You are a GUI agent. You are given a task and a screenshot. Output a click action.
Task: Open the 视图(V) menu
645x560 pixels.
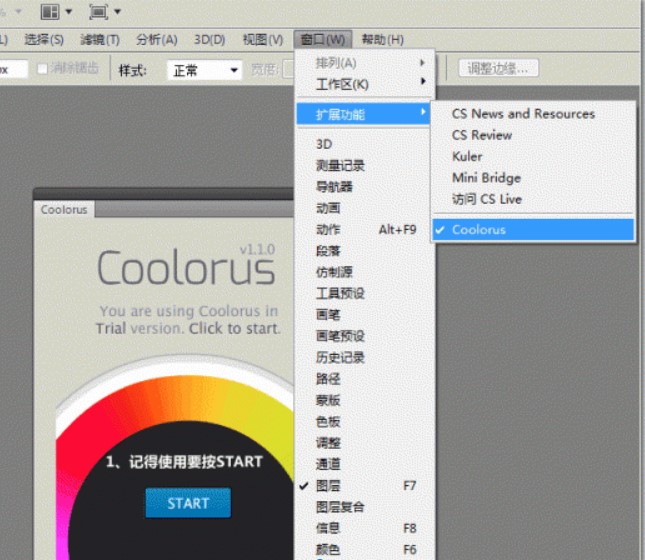[x=263, y=40]
